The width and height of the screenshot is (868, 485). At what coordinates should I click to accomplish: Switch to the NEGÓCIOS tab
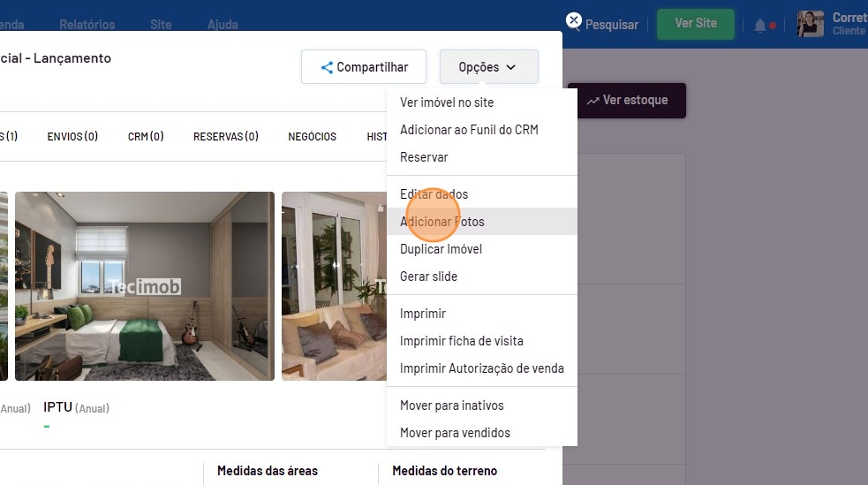click(312, 137)
